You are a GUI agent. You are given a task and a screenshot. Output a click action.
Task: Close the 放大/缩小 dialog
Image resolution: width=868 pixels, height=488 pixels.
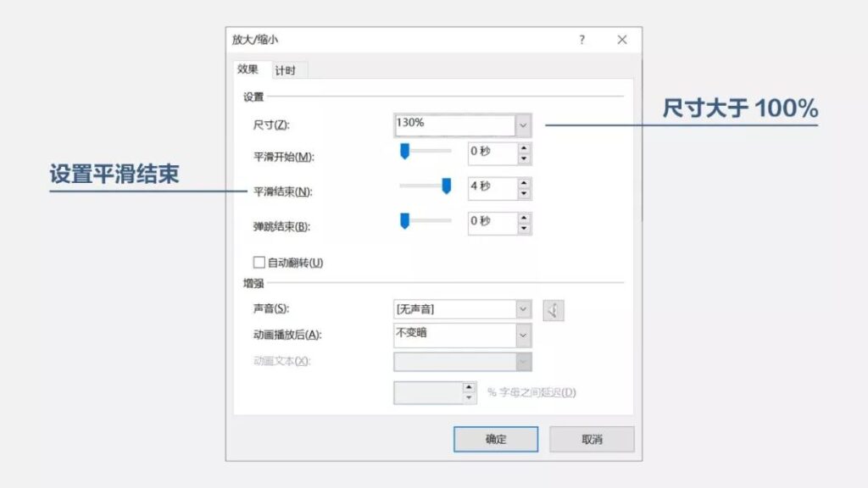tap(622, 40)
